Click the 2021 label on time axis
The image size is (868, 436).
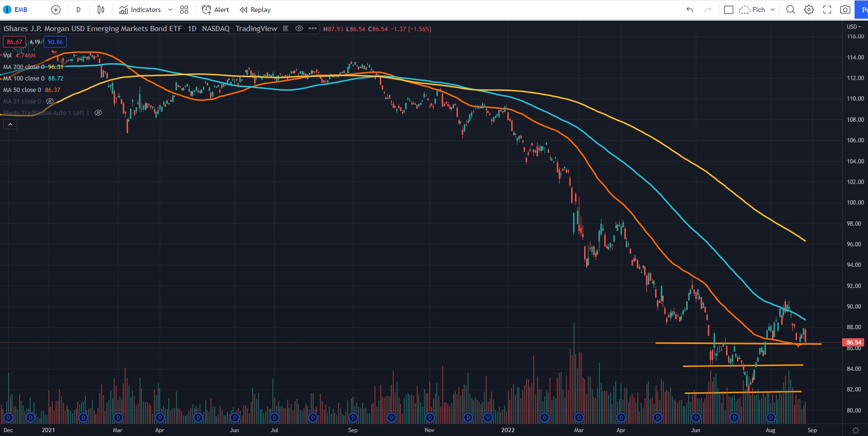[x=48, y=430]
